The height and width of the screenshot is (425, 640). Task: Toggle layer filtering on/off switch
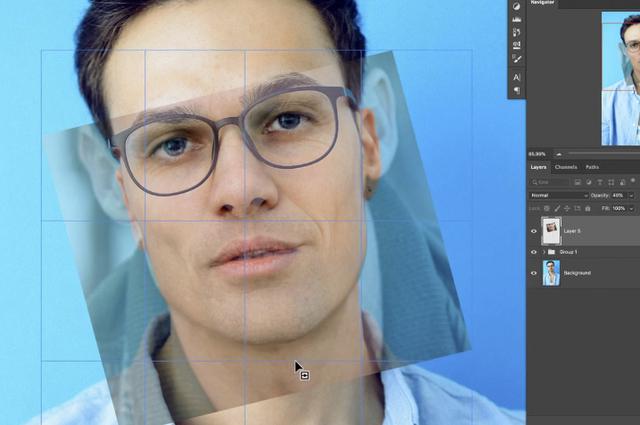point(633,180)
